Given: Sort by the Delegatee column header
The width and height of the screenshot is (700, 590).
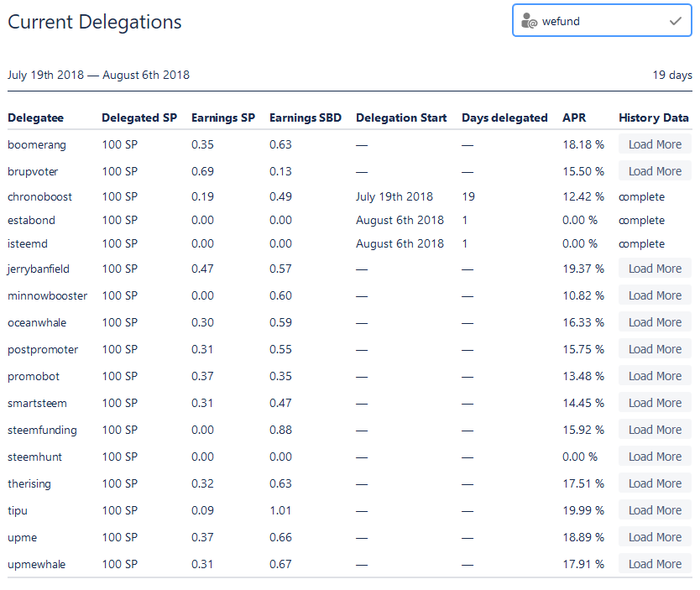Looking at the screenshot, I should (x=35, y=118).
